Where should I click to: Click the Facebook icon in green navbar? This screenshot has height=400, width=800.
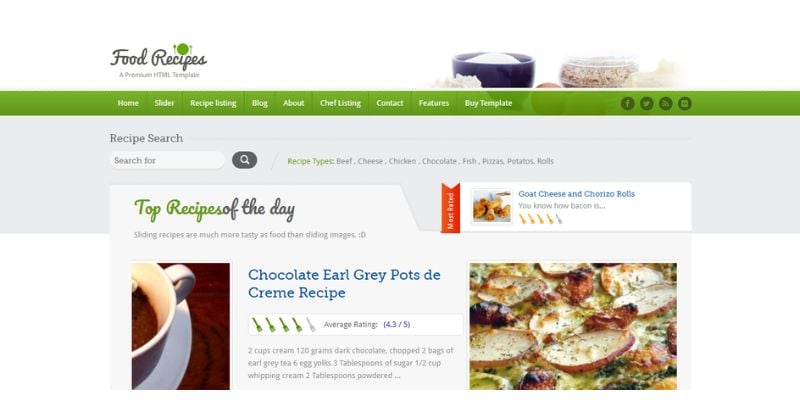click(x=628, y=104)
